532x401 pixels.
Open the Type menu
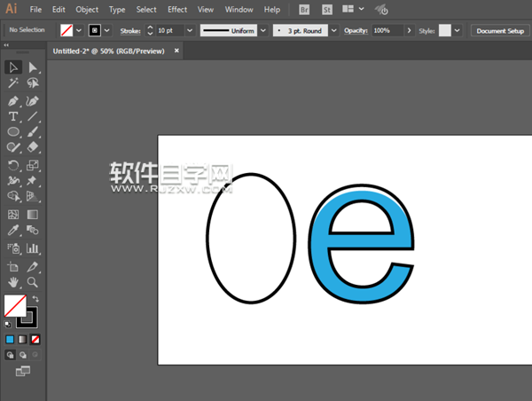tap(117, 10)
